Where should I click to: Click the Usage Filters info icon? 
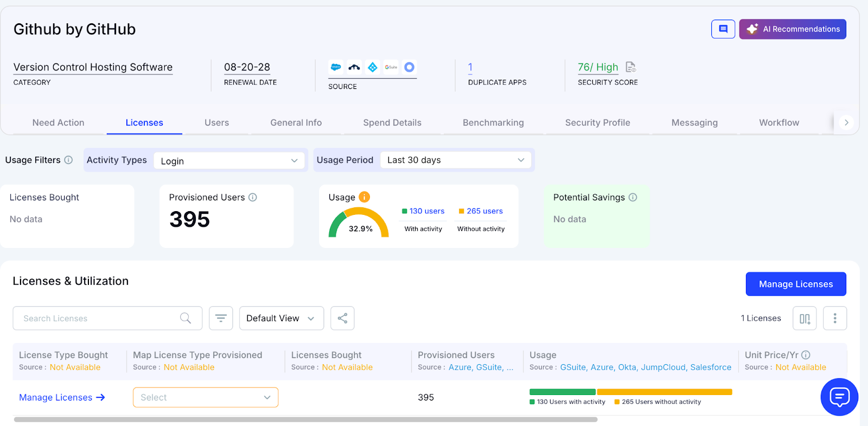tap(68, 160)
